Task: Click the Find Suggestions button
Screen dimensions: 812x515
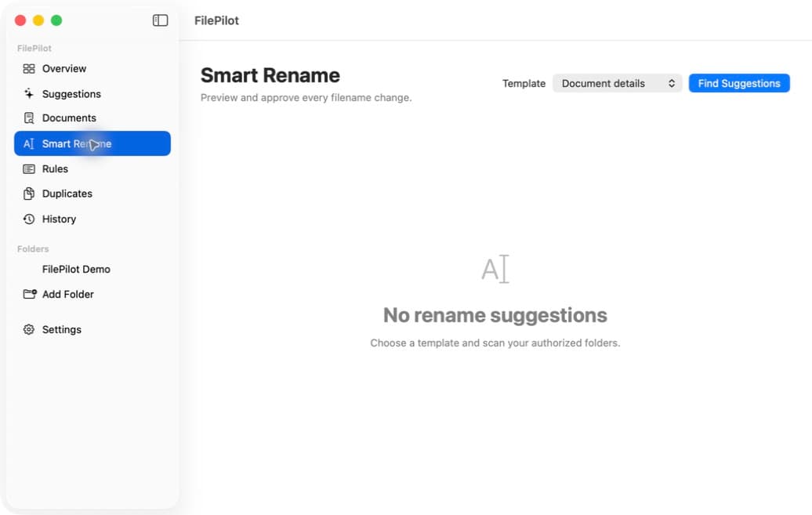Action: [x=739, y=83]
